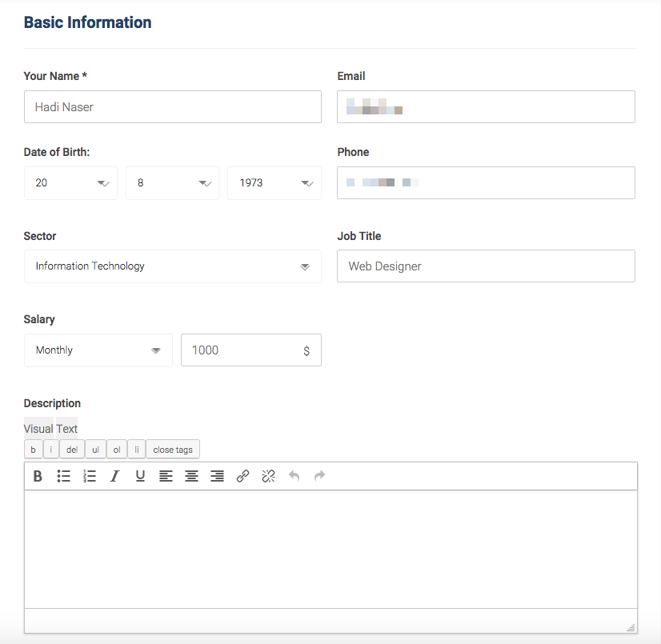The height and width of the screenshot is (644, 661).
Task: Center align text in editor
Action: (x=191, y=476)
